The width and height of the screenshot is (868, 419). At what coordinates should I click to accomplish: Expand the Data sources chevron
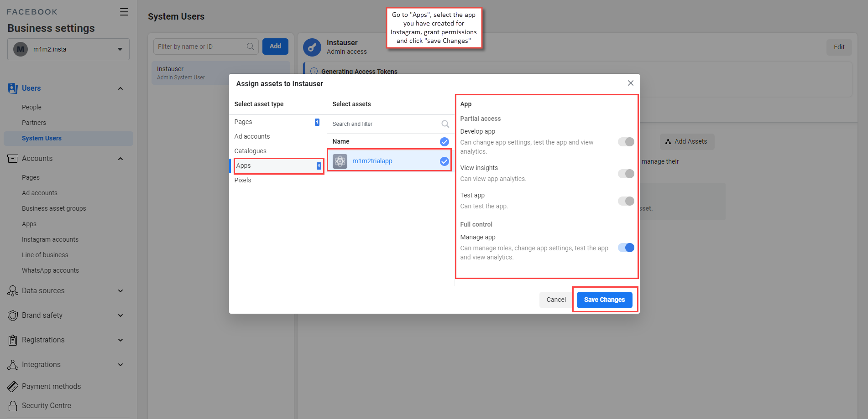120,291
